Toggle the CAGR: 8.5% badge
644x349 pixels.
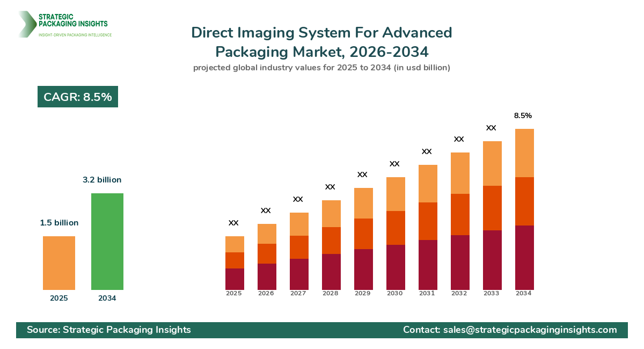[77, 97]
